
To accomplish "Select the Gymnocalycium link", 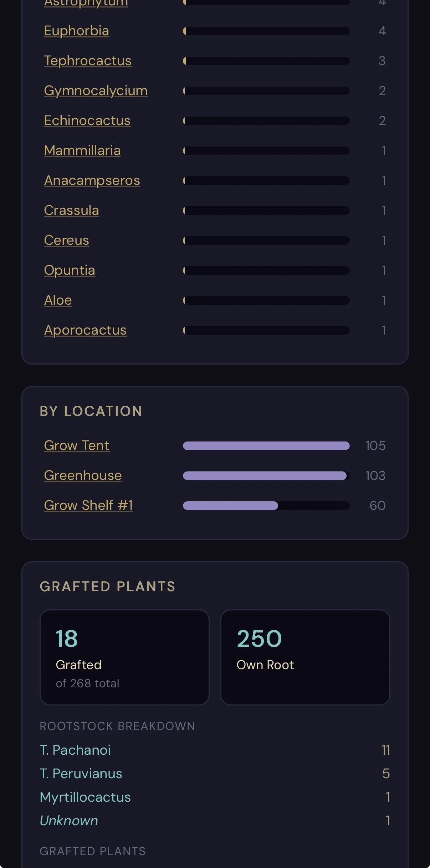I will click(x=96, y=91).
